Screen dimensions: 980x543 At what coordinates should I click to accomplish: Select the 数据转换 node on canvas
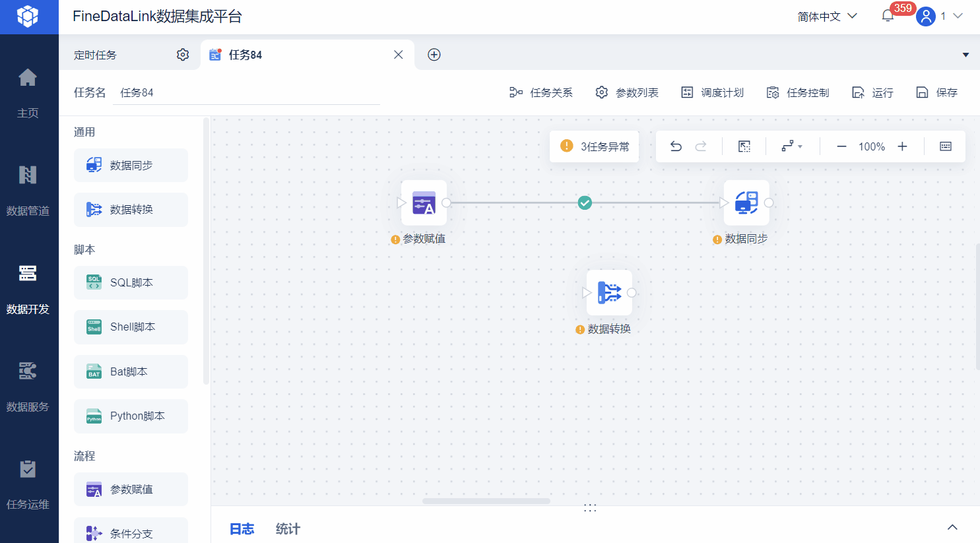(609, 292)
